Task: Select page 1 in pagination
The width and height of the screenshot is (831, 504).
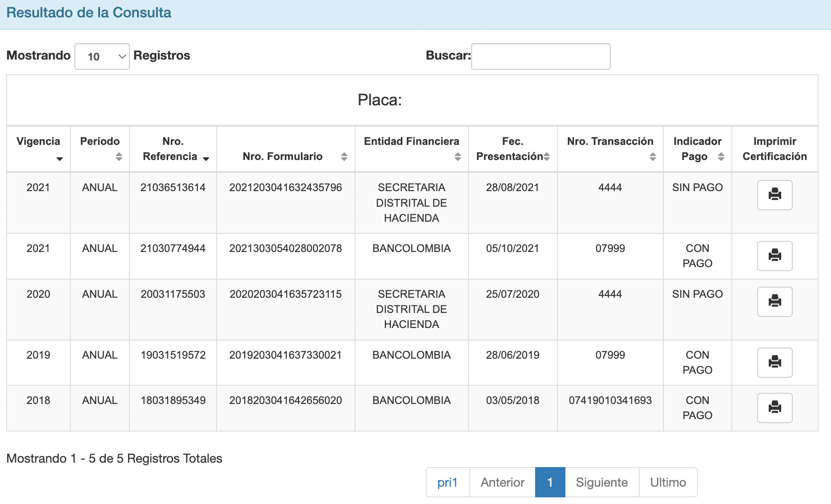Action: pos(550,482)
